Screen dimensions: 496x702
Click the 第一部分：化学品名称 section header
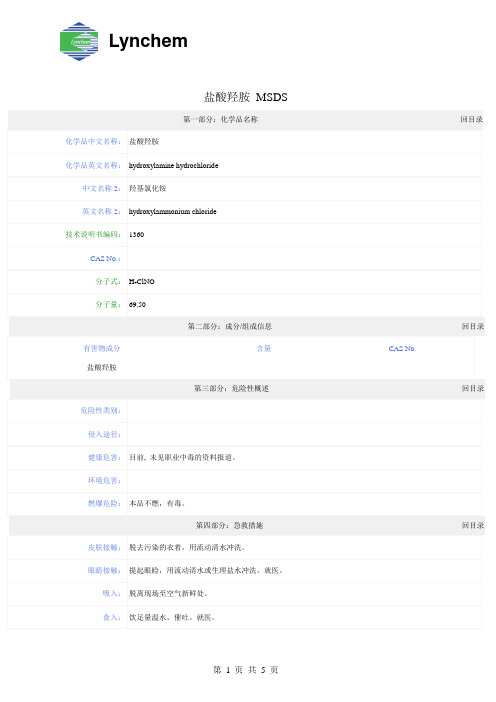[x=220, y=119]
